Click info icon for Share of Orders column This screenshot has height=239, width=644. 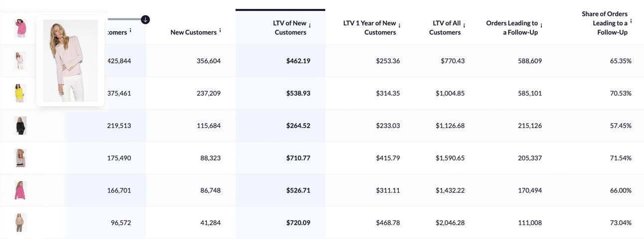631,21
